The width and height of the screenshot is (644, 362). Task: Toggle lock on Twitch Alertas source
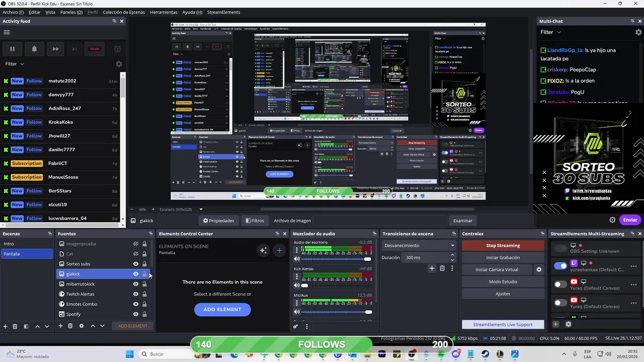[144, 294]
